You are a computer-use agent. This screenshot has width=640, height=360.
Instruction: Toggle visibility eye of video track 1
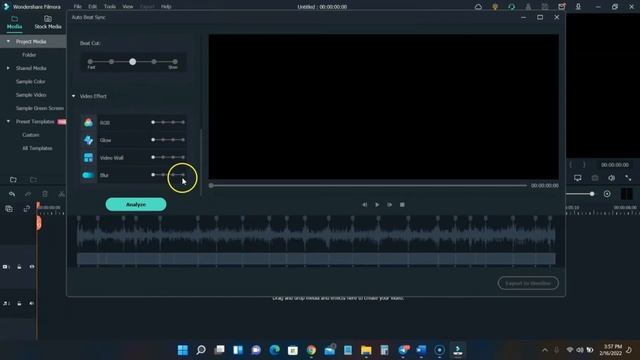click(32, 267)
